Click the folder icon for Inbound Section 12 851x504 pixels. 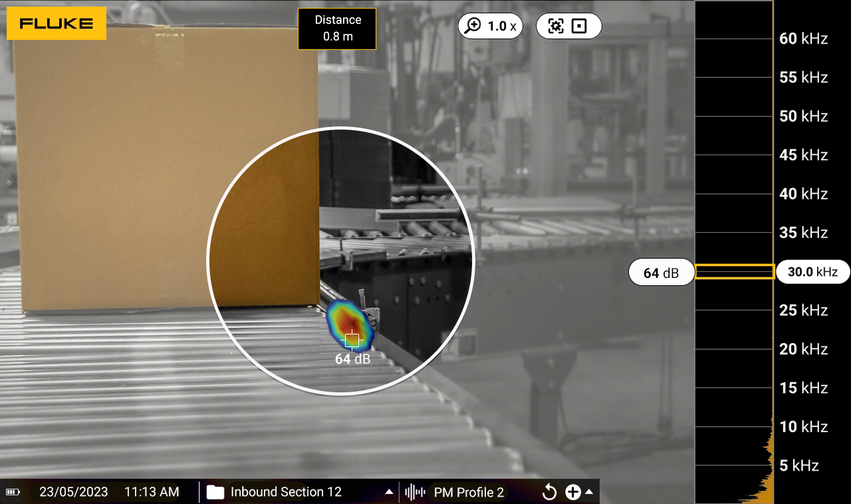(x=215, y=492)
